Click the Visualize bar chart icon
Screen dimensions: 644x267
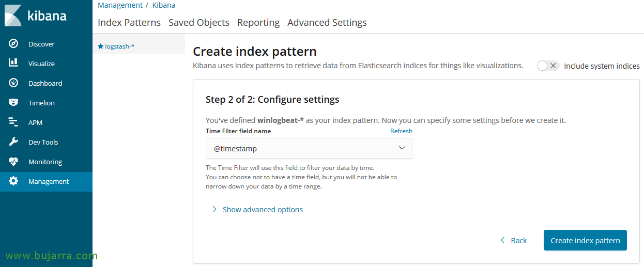point(13,64)
